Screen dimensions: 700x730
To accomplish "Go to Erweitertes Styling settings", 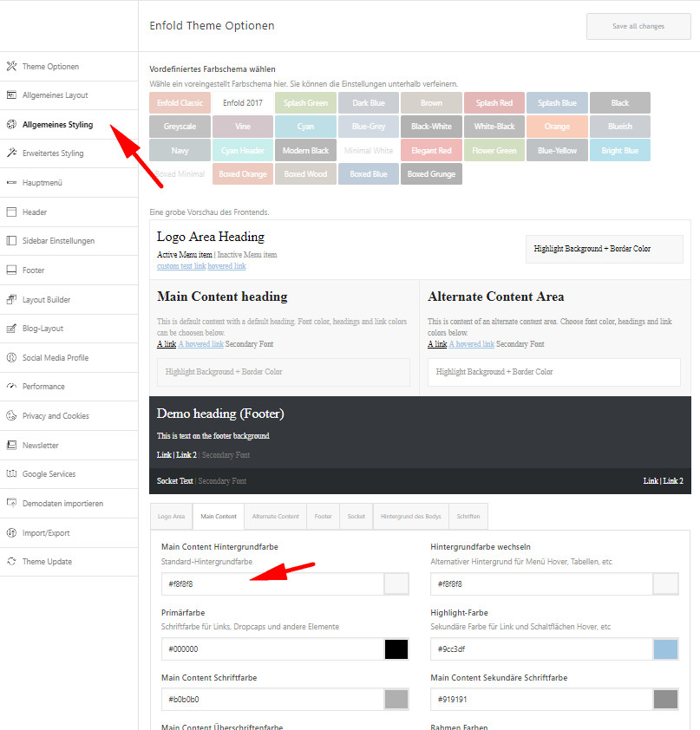I will 69,153.
